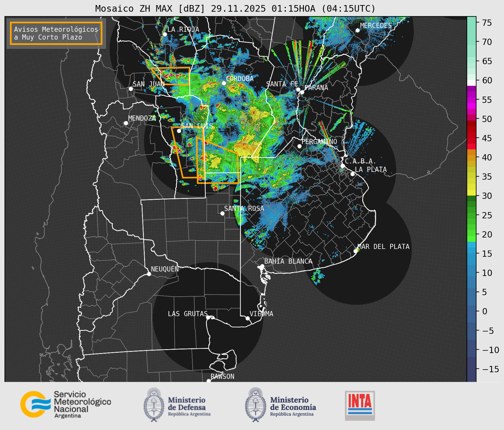Click the CORDOBA city marker dot

(224, 83)
